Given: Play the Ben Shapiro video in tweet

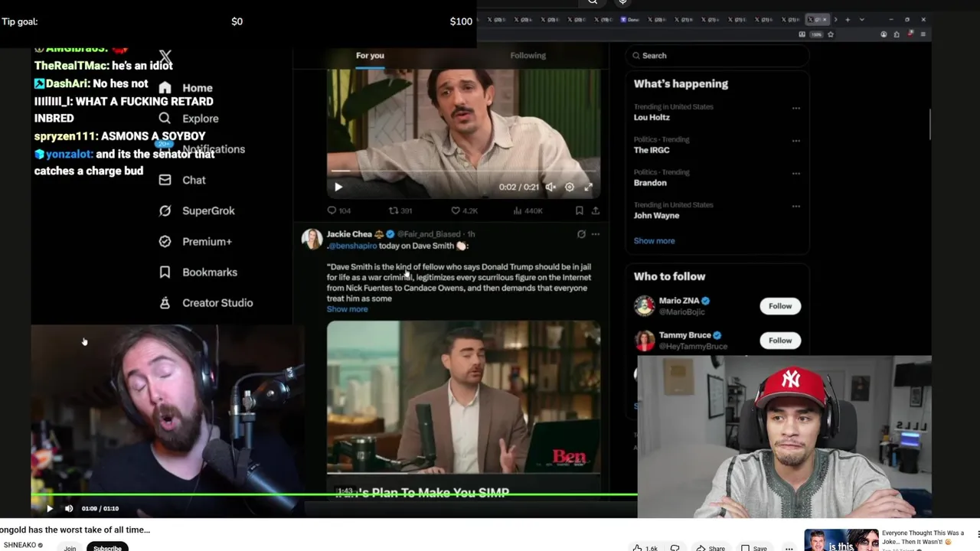Looking at the screenshot, I should pos(464,398).
